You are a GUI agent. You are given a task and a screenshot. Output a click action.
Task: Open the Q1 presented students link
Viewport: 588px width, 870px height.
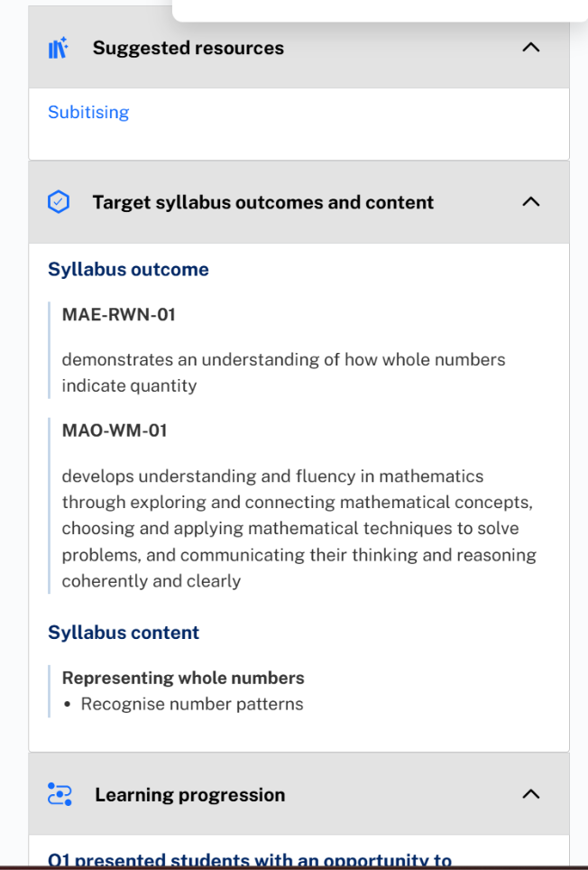point(250,860)
